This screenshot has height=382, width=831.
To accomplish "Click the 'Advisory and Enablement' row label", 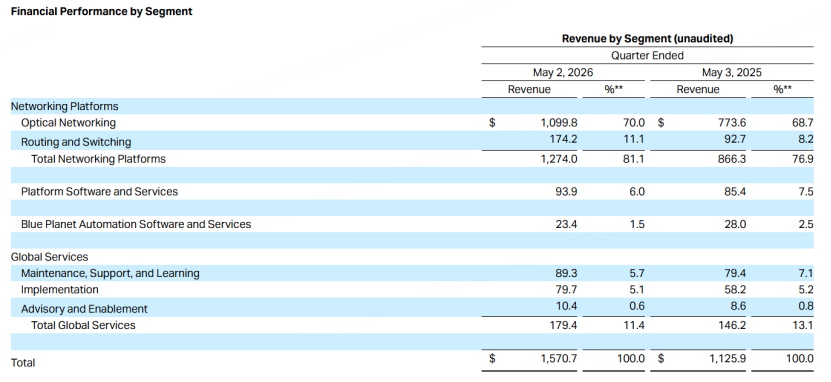I will (x=84, y=309).
